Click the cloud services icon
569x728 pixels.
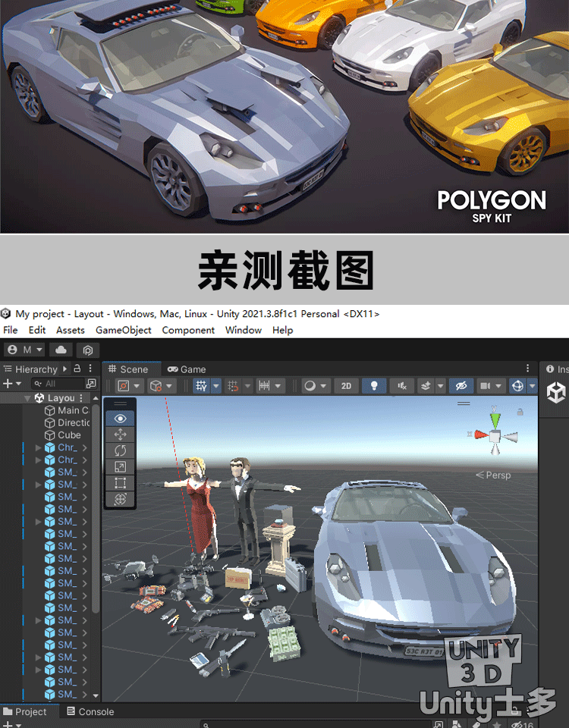(x=61, y=350)
